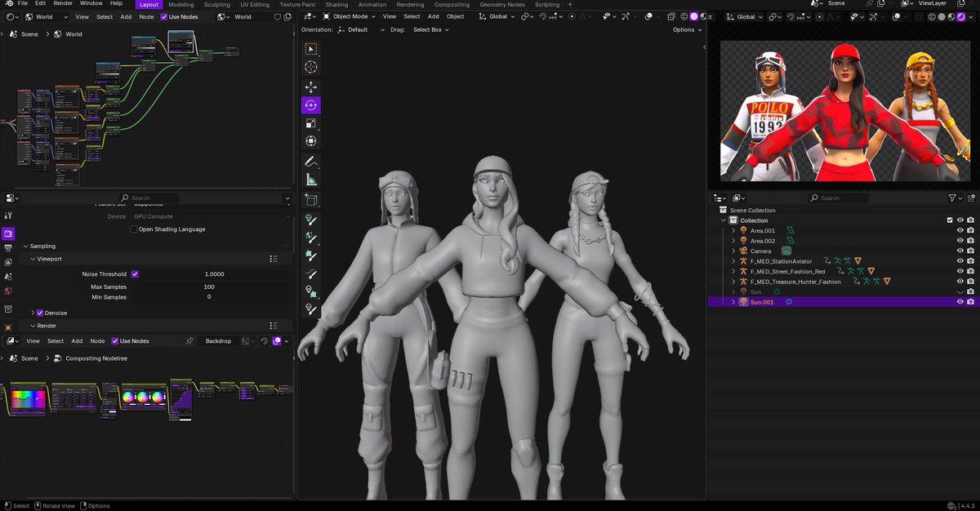The image size is (980, 511).
Task: Select the Move tool
Action: tap(310, 87)
